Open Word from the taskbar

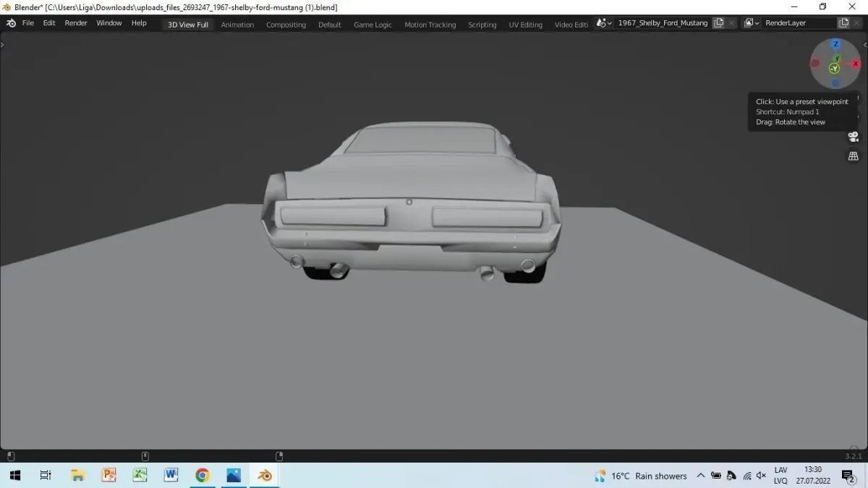[171, 476]
